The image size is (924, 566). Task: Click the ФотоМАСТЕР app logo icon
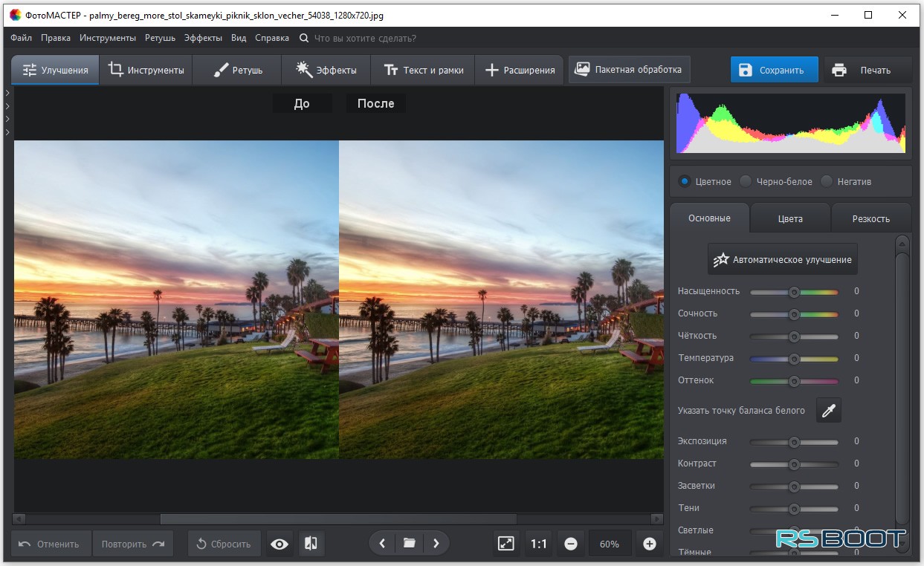click(15, 15)
